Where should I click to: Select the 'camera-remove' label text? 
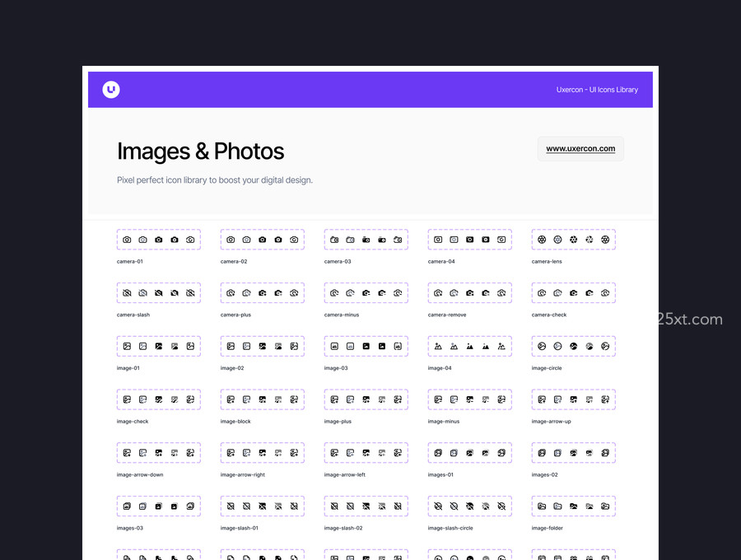point(447,315)
